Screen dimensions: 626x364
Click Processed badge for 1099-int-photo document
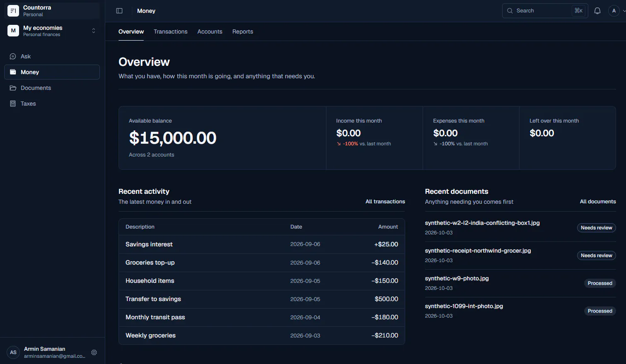point(600,311)
